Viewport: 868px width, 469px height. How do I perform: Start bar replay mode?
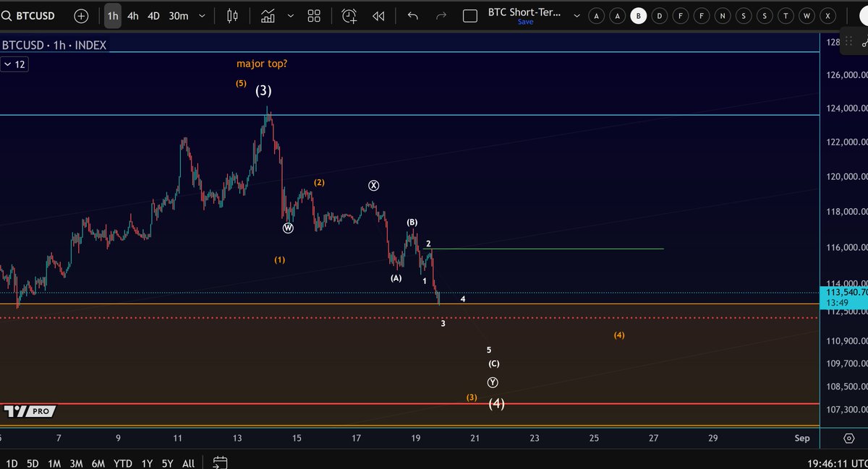click(x=378, y=15)
